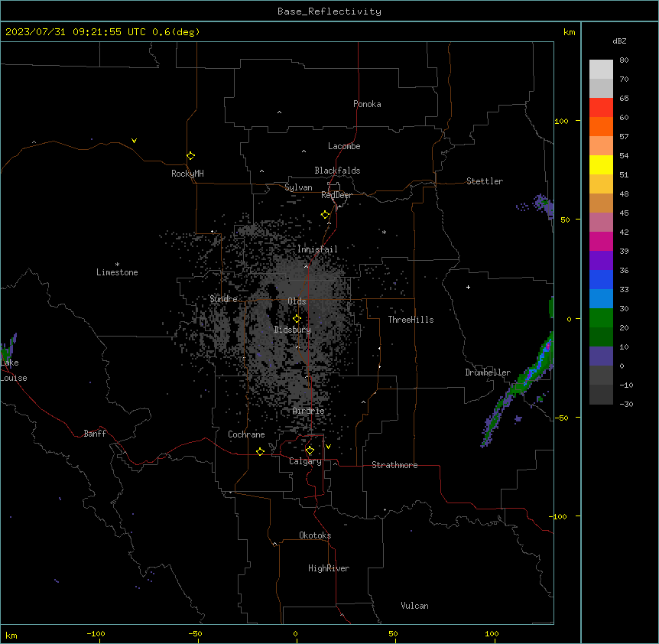Click the bright green swatch between 30 and 20
Screen dimensions: 659x644
point(601,318)
